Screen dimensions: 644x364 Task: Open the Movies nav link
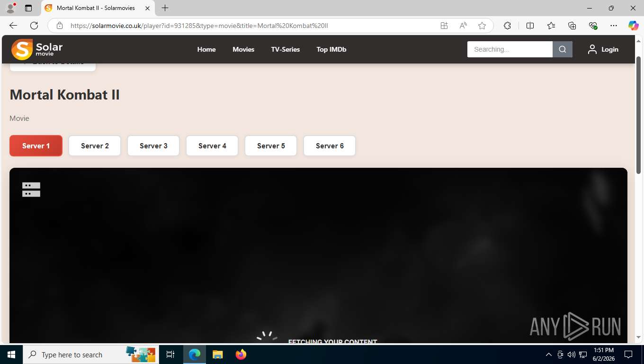point(243,49)
